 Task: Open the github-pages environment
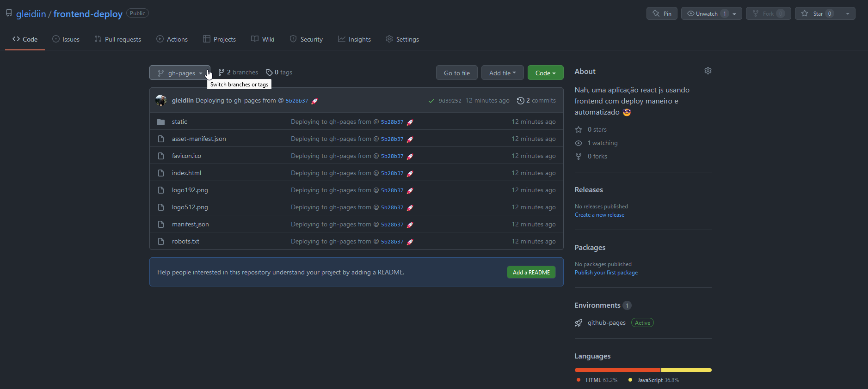[x=607, y=322]
